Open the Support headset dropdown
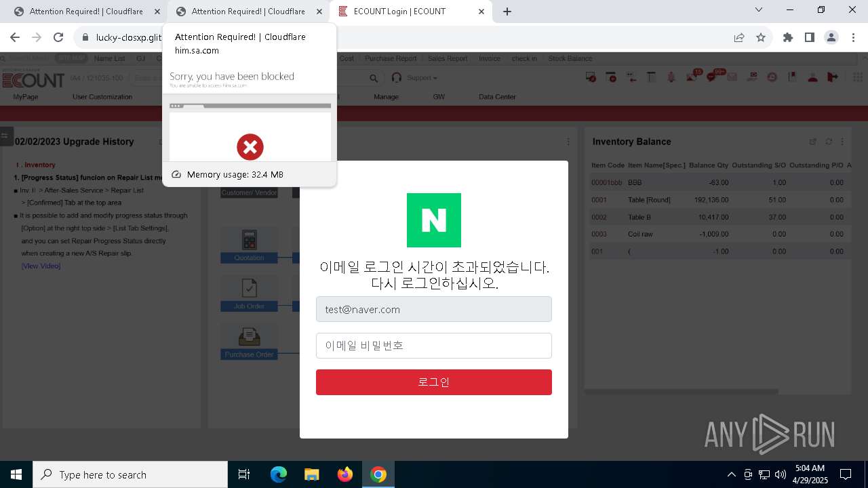This screenshot has height=488, width=868. tap(414, 78)
